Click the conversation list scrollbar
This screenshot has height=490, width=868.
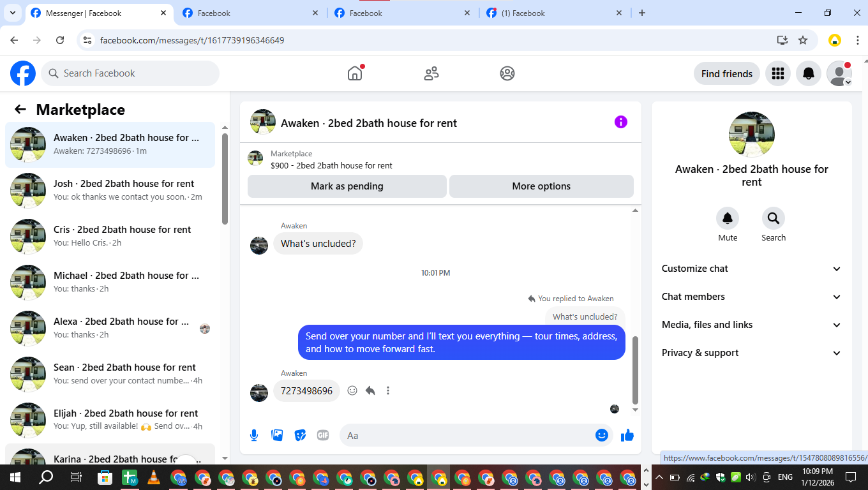(x=225, y=179)
